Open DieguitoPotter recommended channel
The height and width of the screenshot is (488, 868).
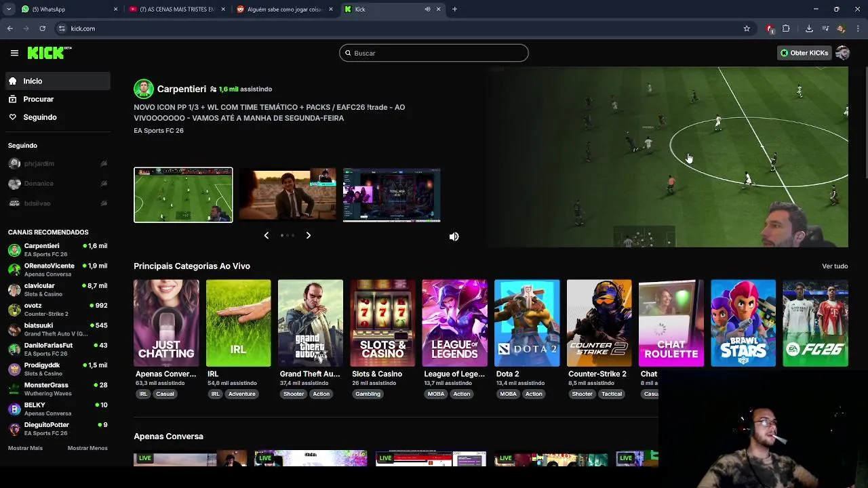[x=58, y=429]
